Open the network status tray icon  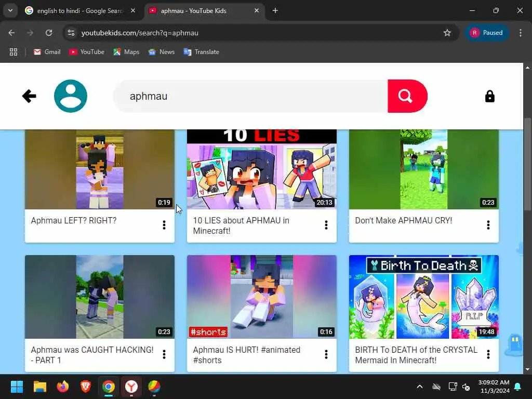(x=453, y=387)
